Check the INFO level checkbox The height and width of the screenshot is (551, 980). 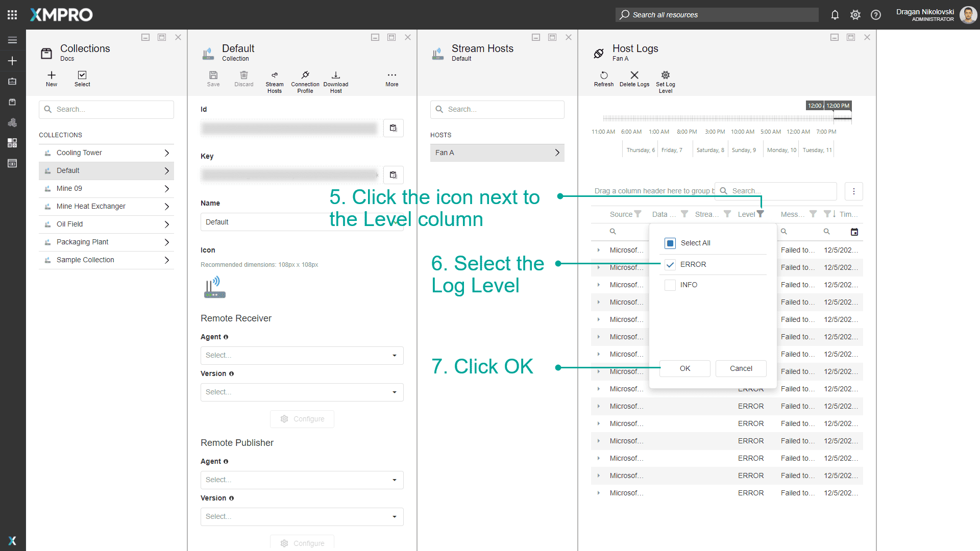tap(670, 285)
